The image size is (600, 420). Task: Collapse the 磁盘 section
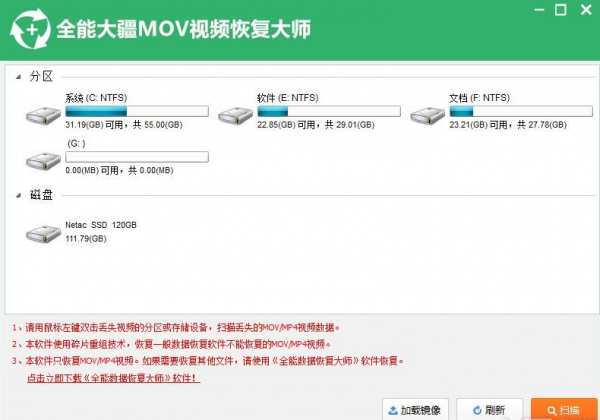click(18, 195)
